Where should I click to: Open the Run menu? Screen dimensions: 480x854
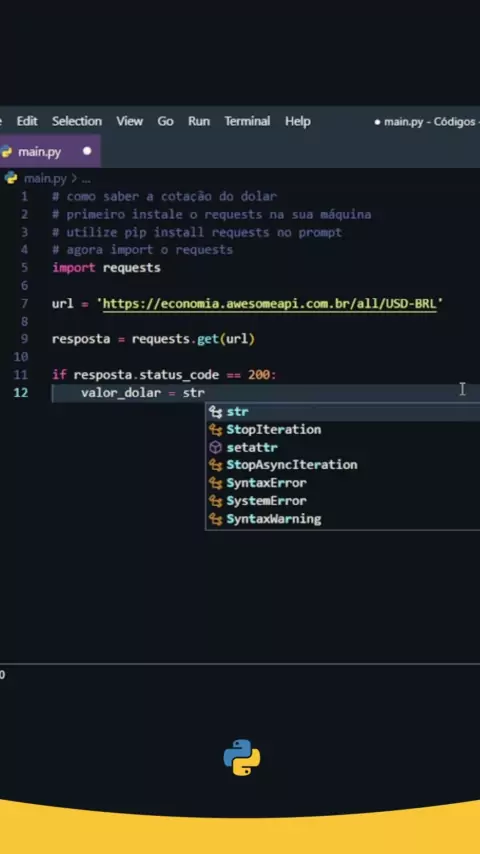(199, 121)
